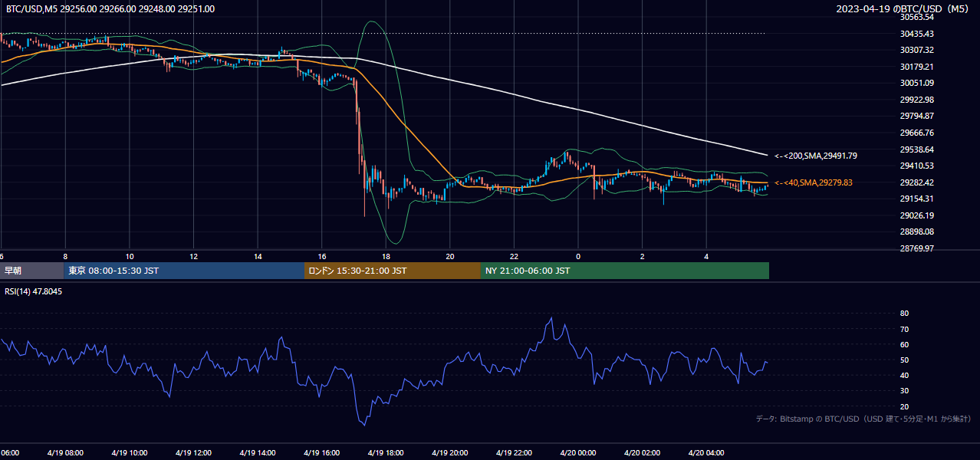Click the 40 SMA label showing 29279.83
The image size is (980, 460).
click(814, 182)
